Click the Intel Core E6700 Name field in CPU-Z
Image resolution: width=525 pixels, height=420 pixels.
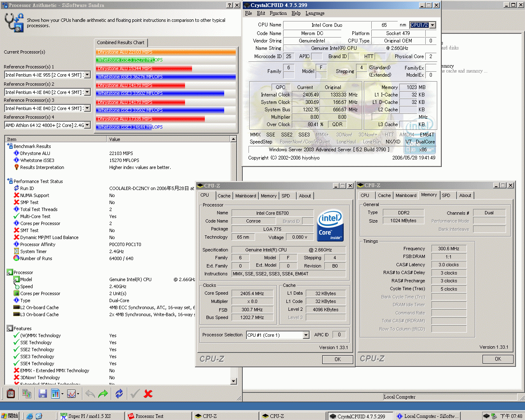272,213
